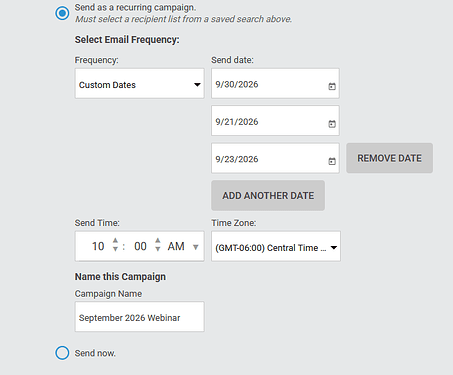Image resolution: width=453 pixels, height=375 pixels.
Task: Select the Send now option
Action: (62, 353)
